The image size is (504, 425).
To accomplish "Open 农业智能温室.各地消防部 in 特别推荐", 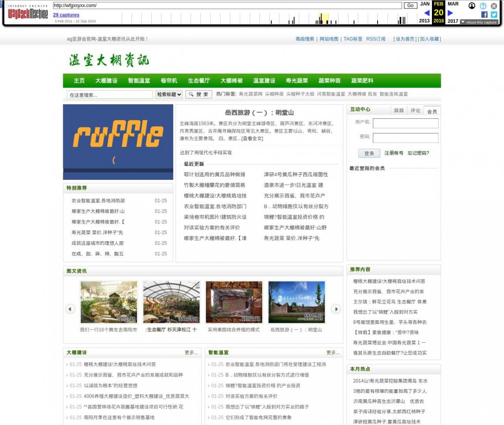I will tap(98, 201).
